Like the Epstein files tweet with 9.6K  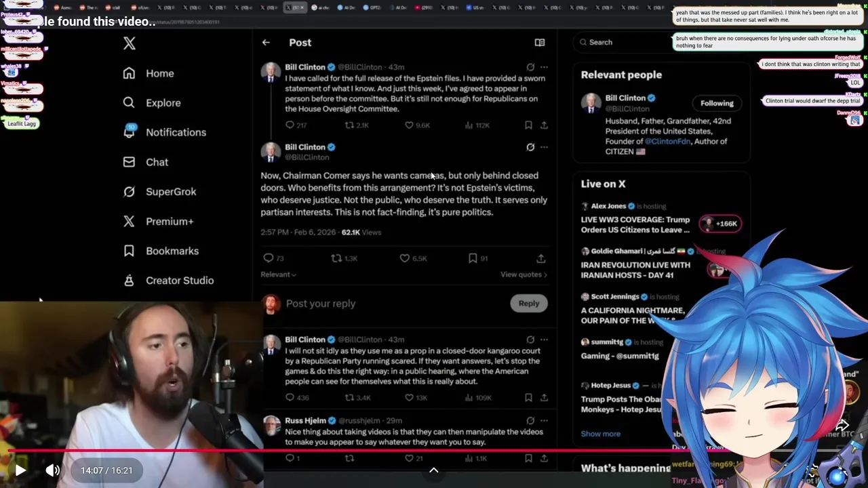pos(417,125)
